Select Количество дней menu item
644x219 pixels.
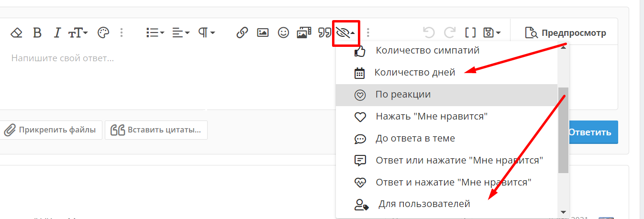446,73
